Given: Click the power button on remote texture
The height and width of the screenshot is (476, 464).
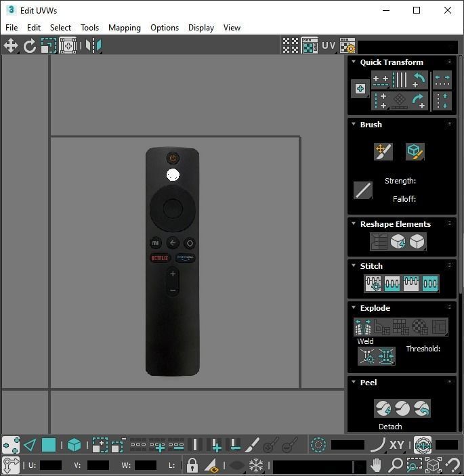Looking at the screenshot, I should 173,158.
